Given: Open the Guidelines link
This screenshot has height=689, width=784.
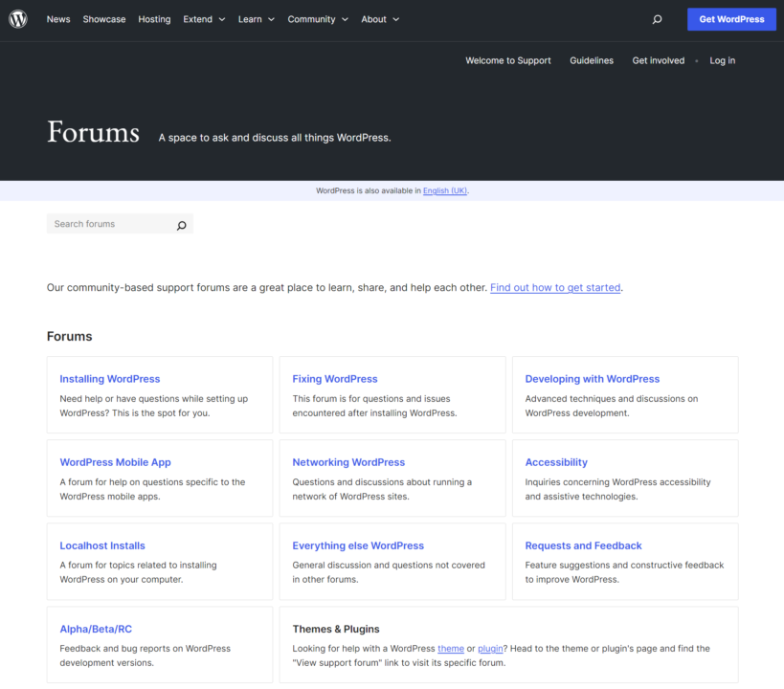Looking at the screenshot, I should (591, 60).
